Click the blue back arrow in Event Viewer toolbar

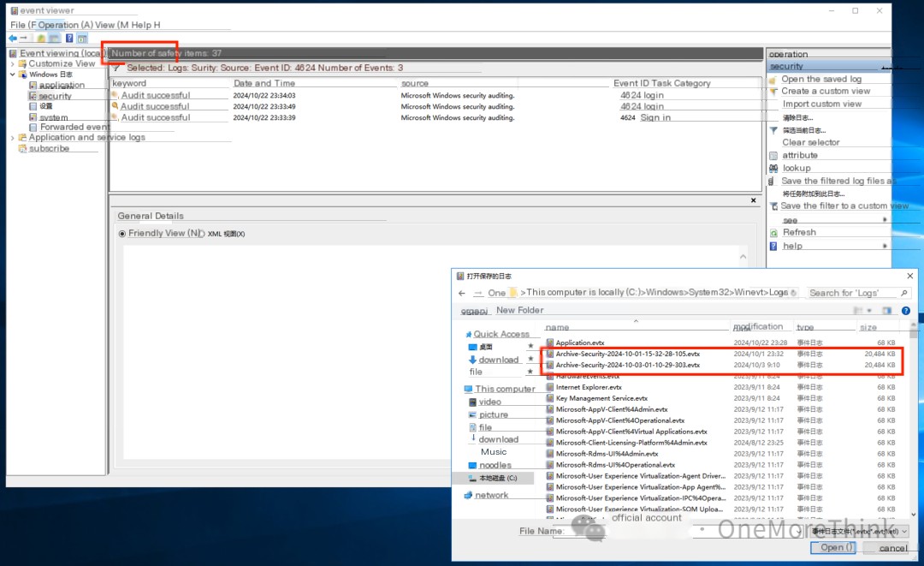[x=12, y=39]
